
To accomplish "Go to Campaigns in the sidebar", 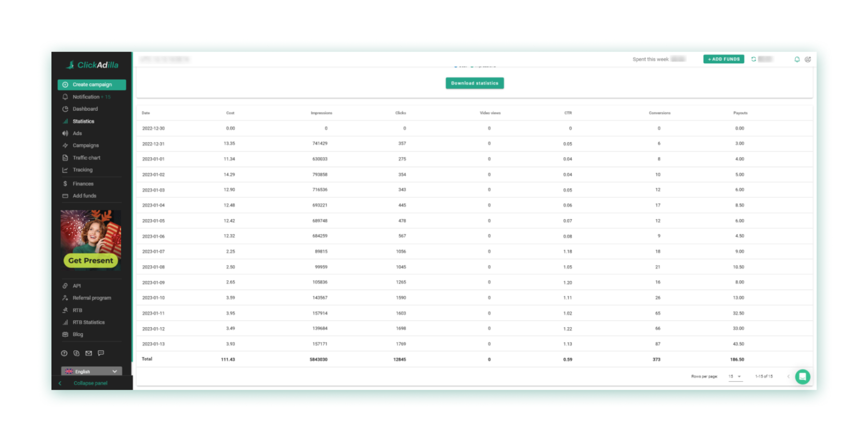I will (x=85, y=145).
